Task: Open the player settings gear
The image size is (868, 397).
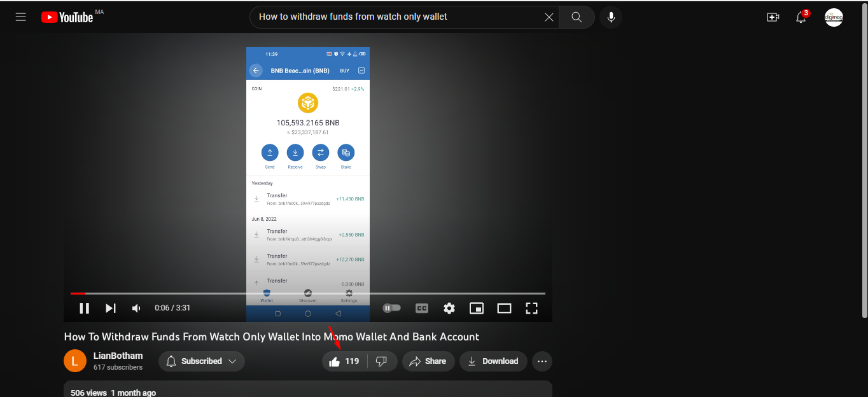Action: click(449, 308)
